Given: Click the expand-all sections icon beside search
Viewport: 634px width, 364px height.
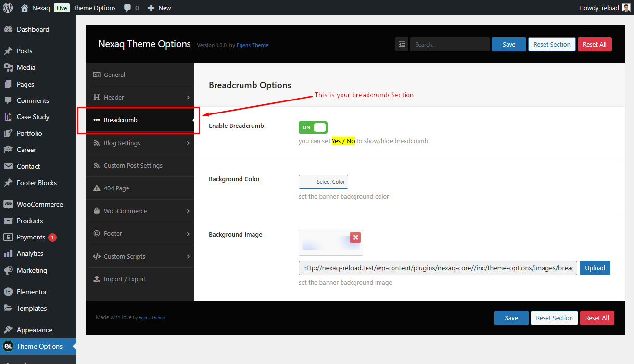Looking at the screenshot, I should click(x=402, y=44).
